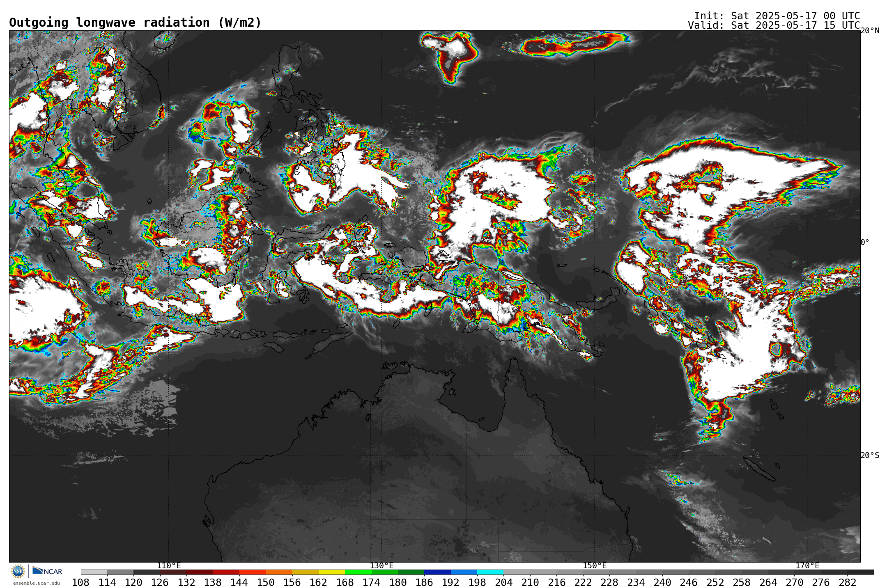This screenshot has height=588, width=887.
Task: Click the 'Valid: Sat 2025-05-17 15 UTC' text
Action: pyautogui.click(x=774, y=25)
